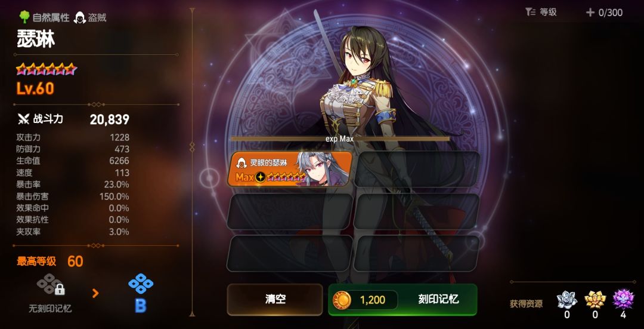Click the gold flower resource icon
This screenshot has height=329, width=644.
(595, 299)
